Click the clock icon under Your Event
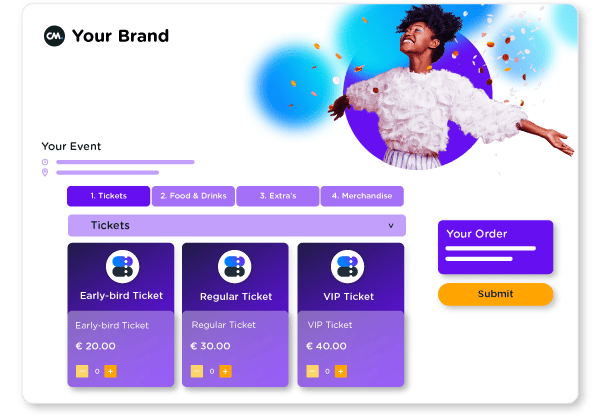 tap(45, 162)
